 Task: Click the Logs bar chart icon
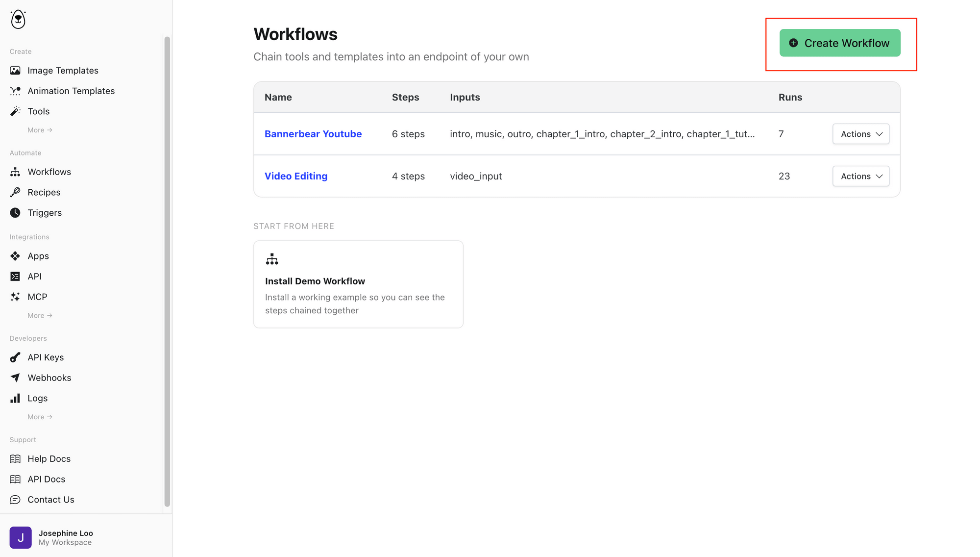click(x=15, y=398)
